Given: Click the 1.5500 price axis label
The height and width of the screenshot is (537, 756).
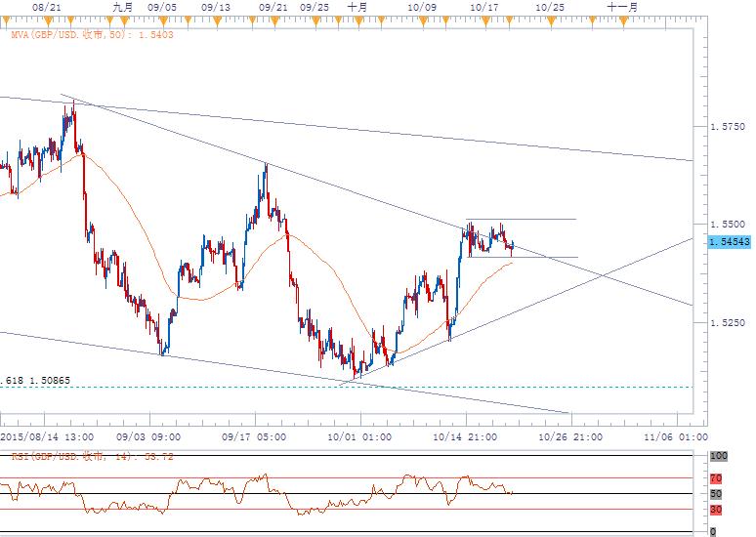Looking at the screenshot, I should click(x=728, y=225).
